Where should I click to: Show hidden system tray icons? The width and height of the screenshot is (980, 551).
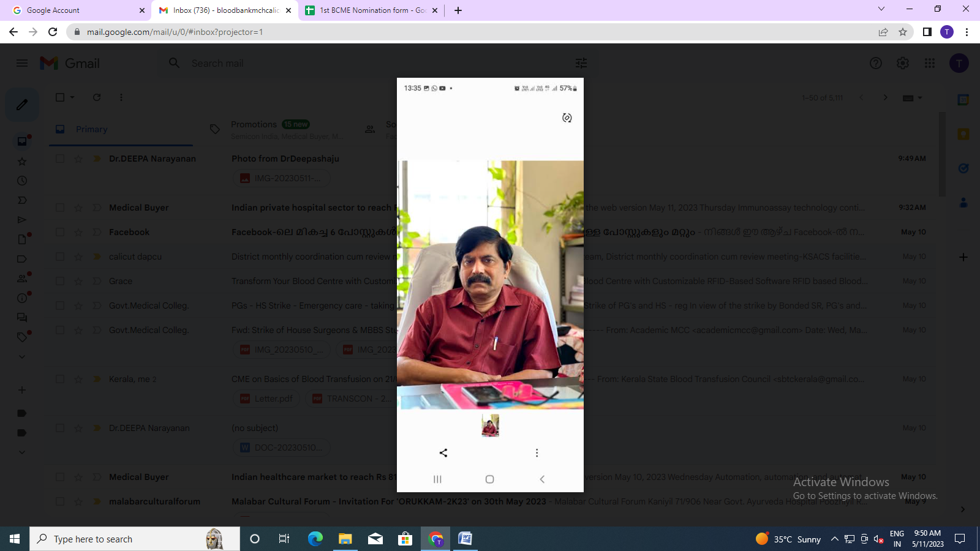(x=834, y=539)
